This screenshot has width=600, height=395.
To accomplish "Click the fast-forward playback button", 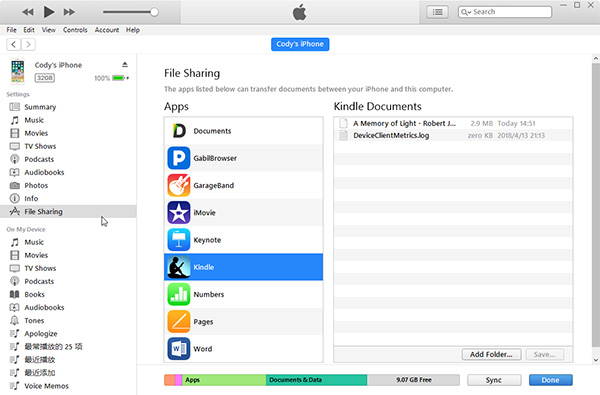I will point(69,12).
